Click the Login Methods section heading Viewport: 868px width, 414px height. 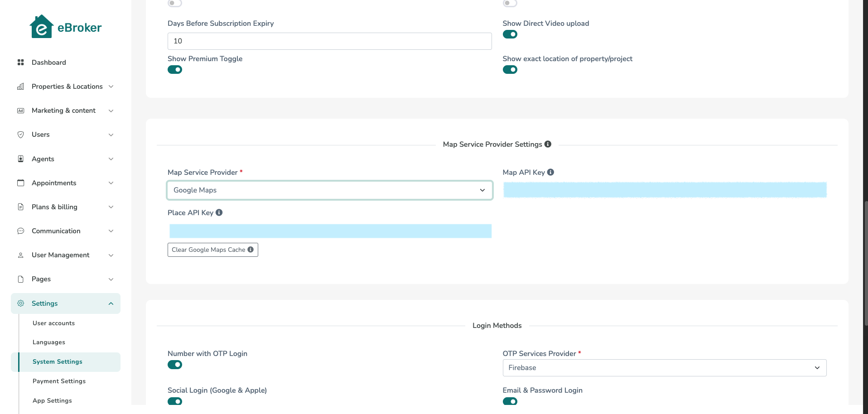pyautogui.click(x=497, y=326)
